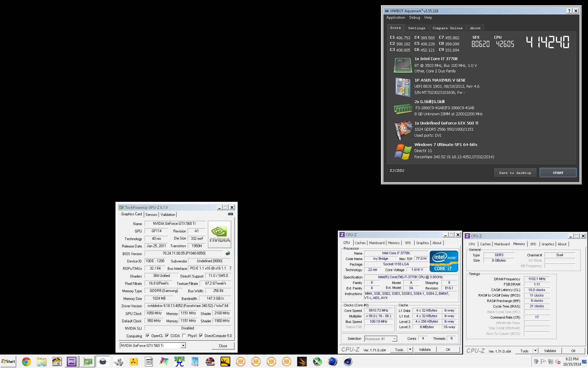This screenshot has width=588, height=368.
Task: Open the Processor #1 selection dropdown
Action: tap(394, 339)
